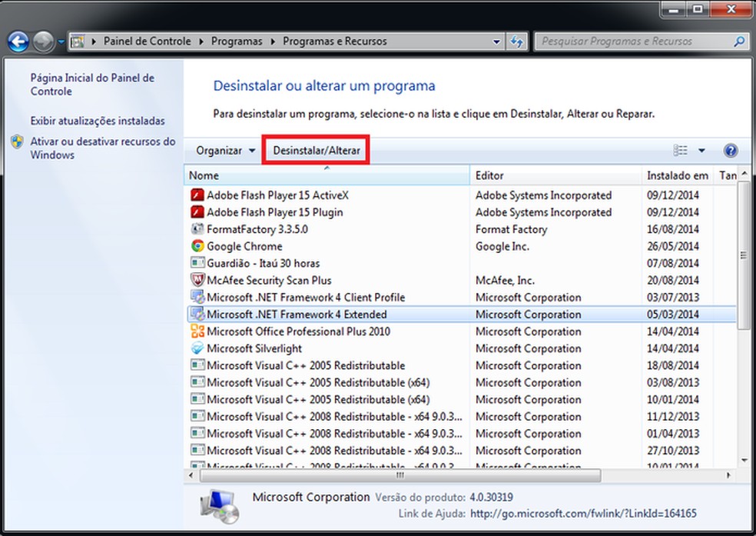Click the McAfee, Inc. editor cell

[x=506, y=280]
